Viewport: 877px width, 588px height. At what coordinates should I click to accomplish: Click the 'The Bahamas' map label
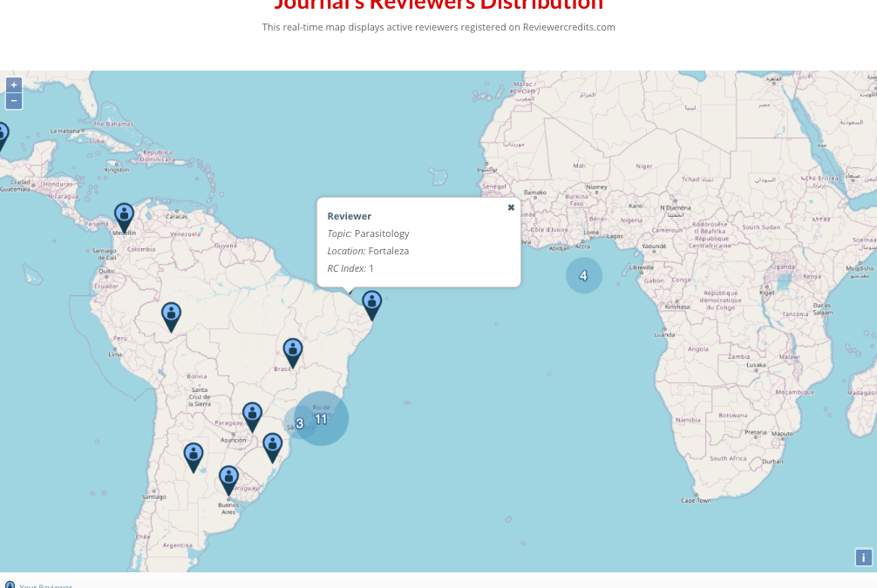click(x=113, y=124)
